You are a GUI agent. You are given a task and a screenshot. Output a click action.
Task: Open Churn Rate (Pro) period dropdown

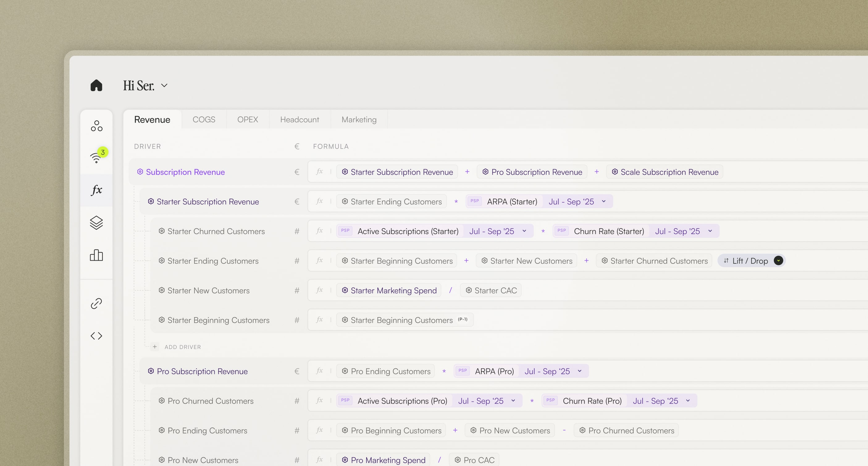point(688,401)
